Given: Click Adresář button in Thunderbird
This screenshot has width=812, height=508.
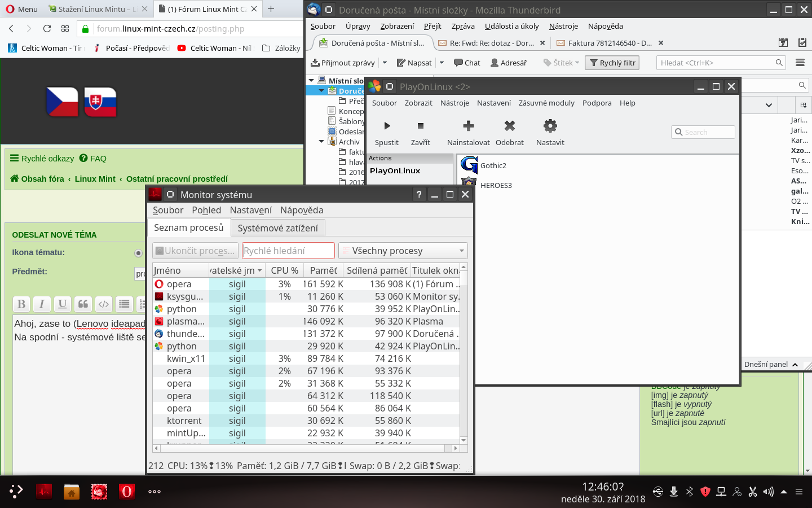Looking at the screenshot, I should point(509,63).
